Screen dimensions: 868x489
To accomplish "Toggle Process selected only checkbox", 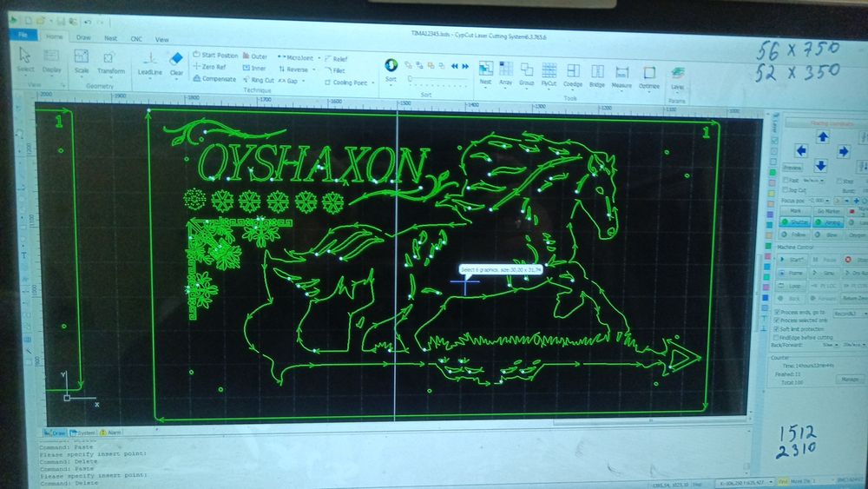I will [x=777, y=320].
